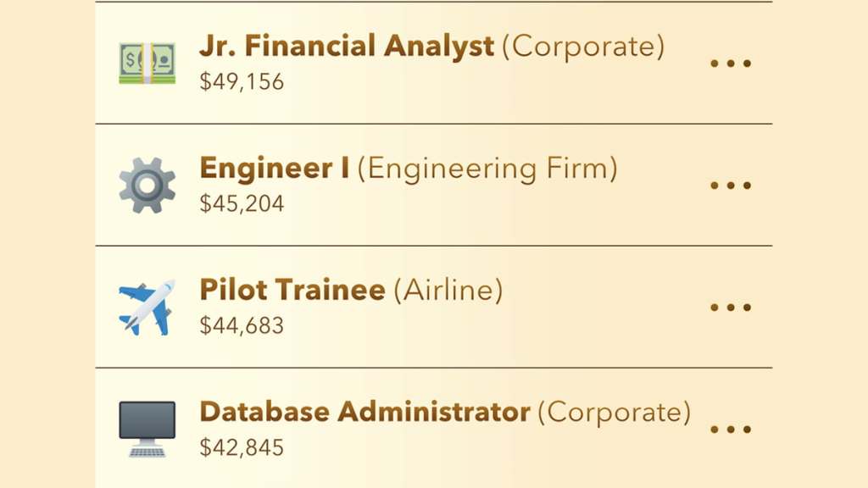Click the airplane icon for Pilot Trainee
This screenshot has width=868, height=488.
click(147, 306)
